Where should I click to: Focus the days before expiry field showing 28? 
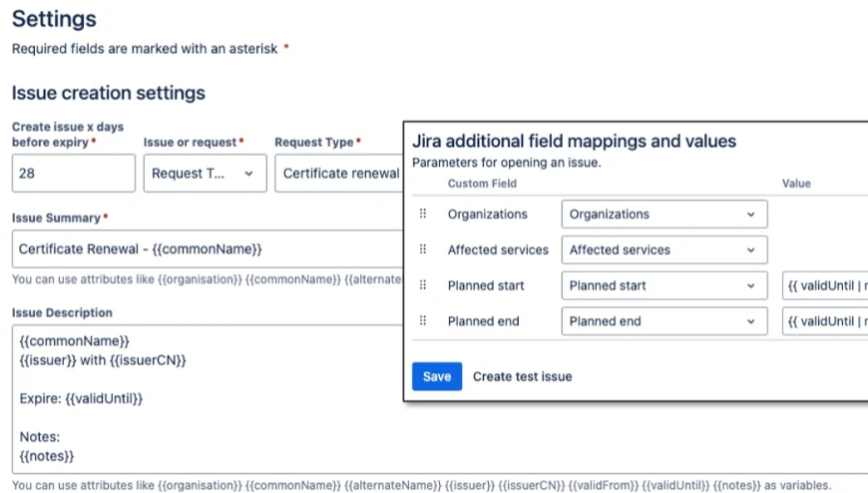coord(73,174)
